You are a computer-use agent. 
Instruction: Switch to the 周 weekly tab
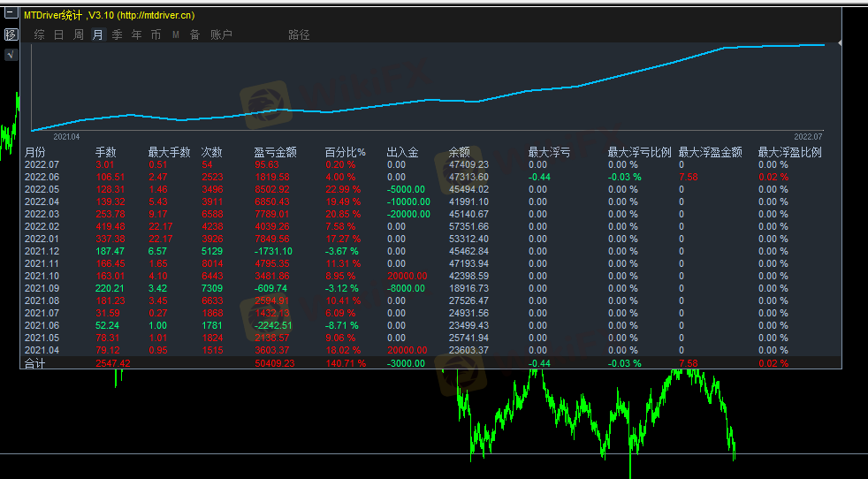(x=78, y=34)
